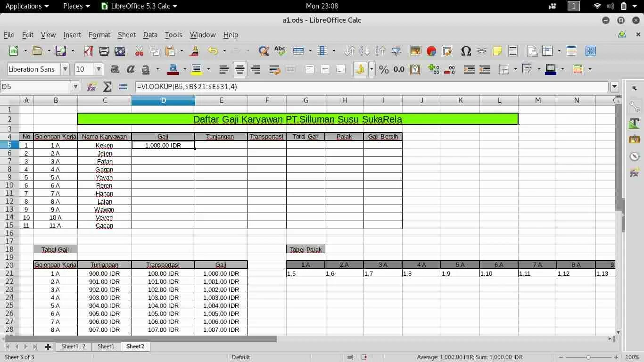Toggle Align Right

pyautogui.click(x=256, y=69)
